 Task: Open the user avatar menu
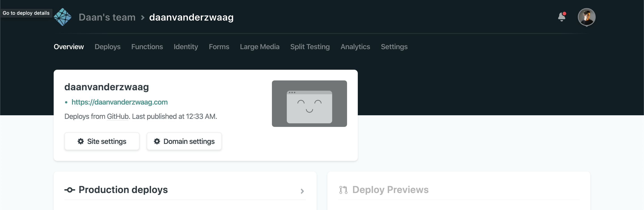tap(587, 17)
